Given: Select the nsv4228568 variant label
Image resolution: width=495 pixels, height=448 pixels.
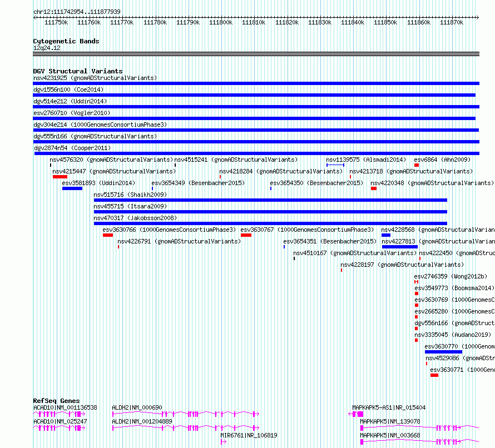Looking at the screenshot, I should point(438,230).
